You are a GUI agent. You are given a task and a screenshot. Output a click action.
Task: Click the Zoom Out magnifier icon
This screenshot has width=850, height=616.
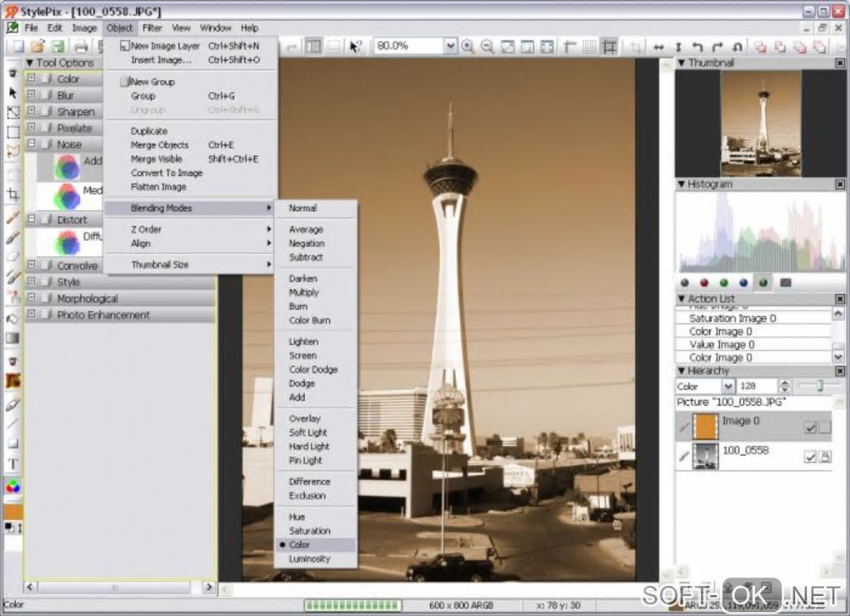[487, 47]
